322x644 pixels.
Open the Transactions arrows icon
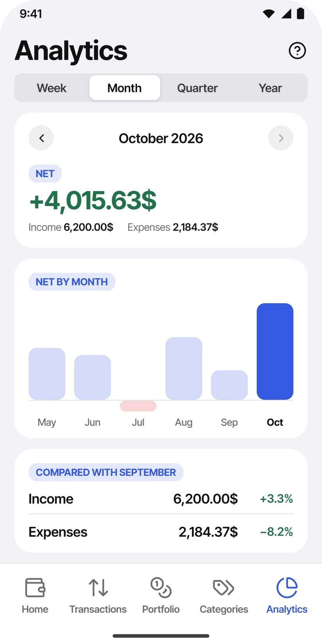click(98, 587)
